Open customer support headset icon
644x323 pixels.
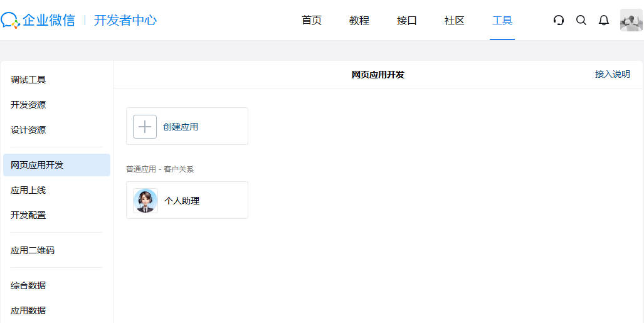(559, 20)
